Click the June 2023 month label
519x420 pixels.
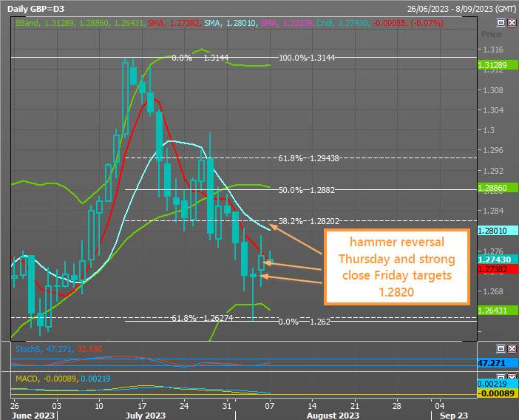click(x=33, y=416)
